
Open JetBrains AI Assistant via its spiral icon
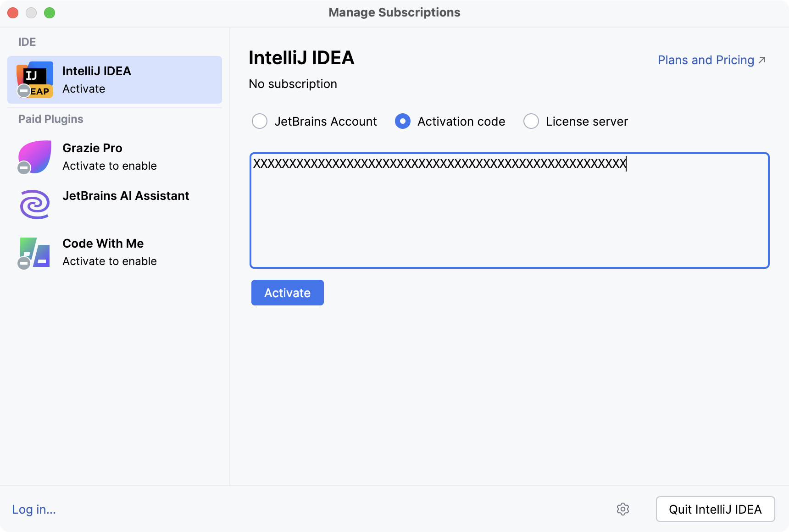(34, 204)
